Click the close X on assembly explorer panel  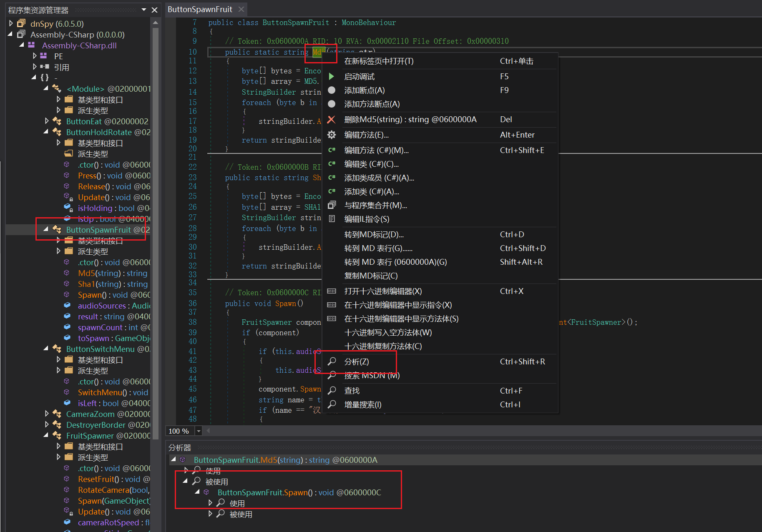tap(154, 10)
